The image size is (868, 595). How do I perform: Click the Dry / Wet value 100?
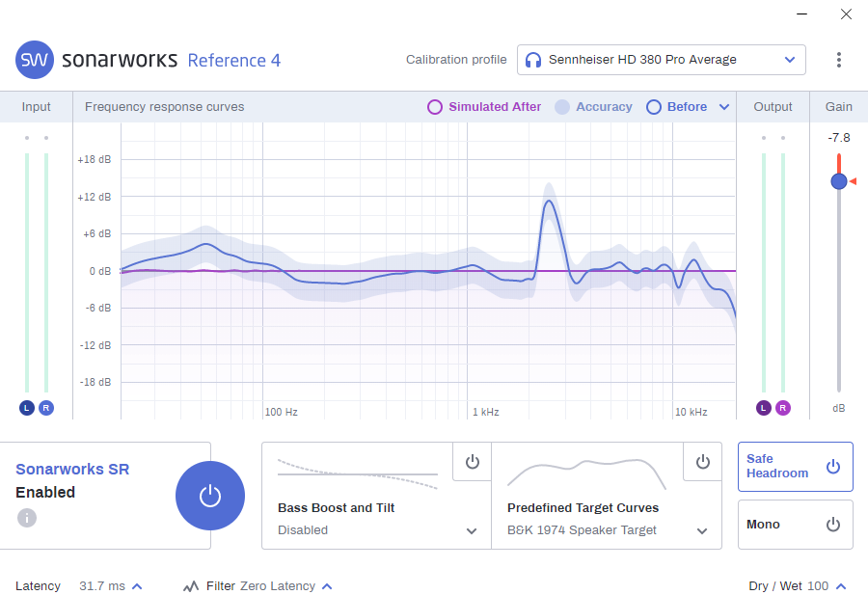(818, 586)
